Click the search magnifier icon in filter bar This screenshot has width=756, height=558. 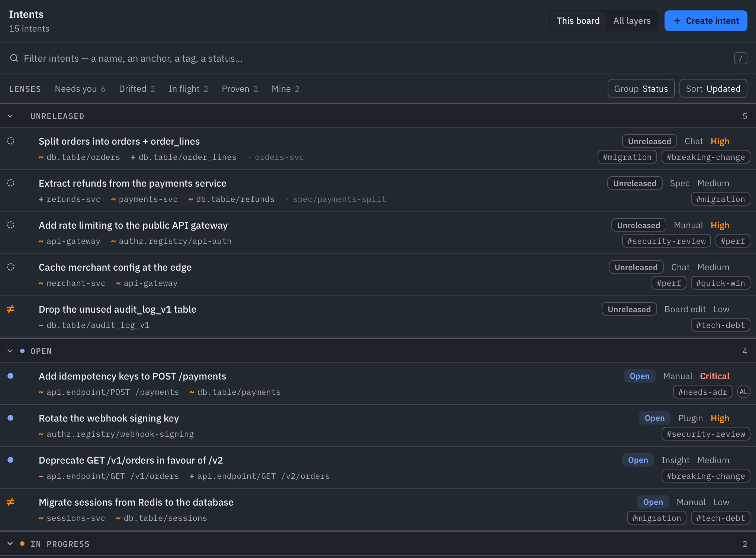pyautogui.click(x=14, y=58)
